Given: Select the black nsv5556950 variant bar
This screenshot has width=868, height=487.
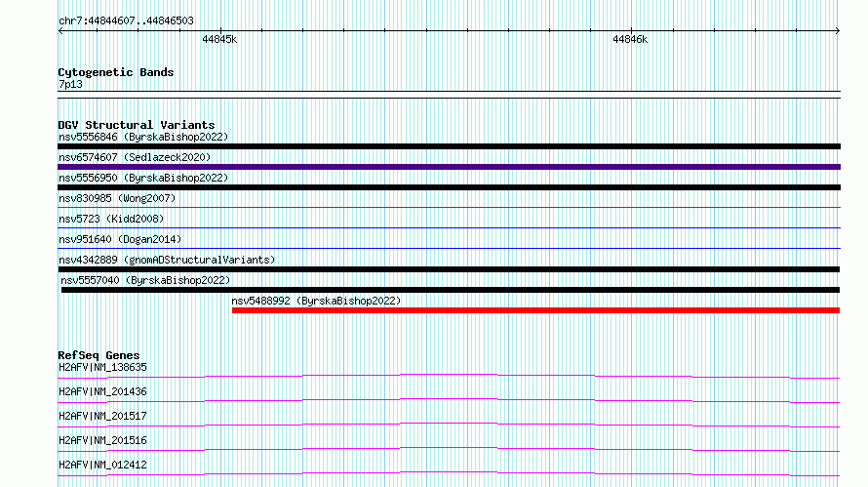Looking at the screenshot, I should [449, 187].
